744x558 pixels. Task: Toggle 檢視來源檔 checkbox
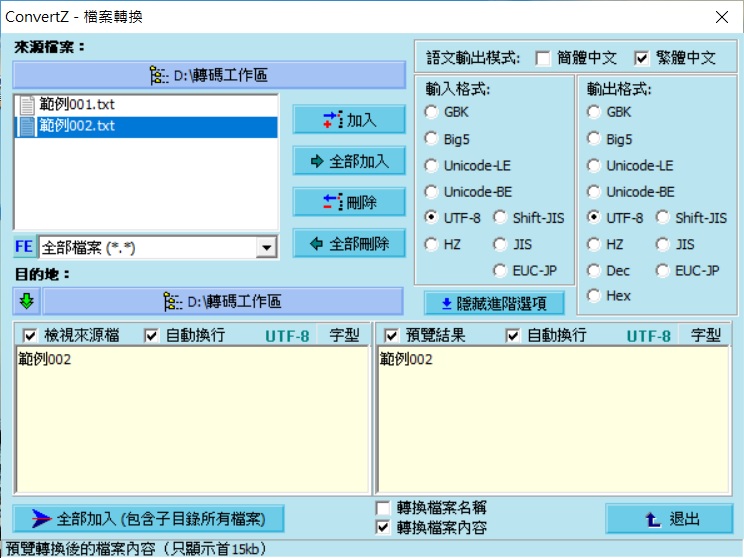point(30,336)
